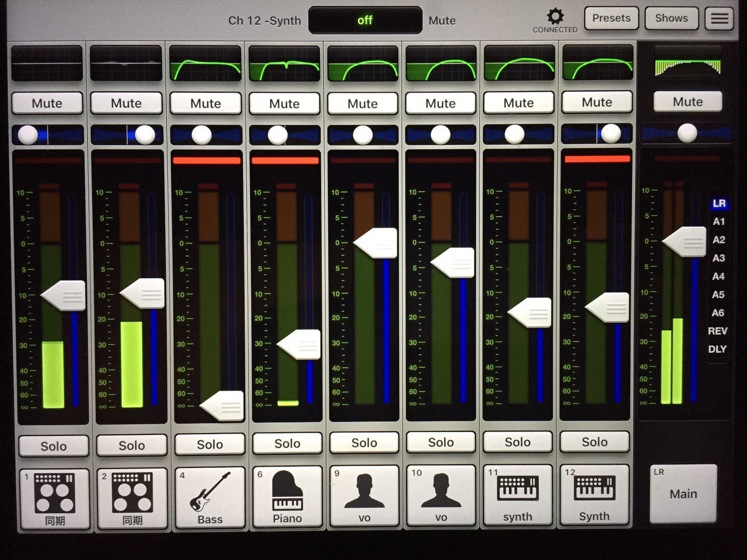Toggle Solo on channel 10 vo

441,442
